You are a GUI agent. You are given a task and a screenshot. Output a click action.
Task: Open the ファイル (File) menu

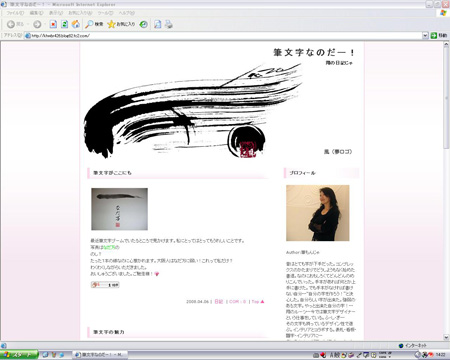coord(15,13)
